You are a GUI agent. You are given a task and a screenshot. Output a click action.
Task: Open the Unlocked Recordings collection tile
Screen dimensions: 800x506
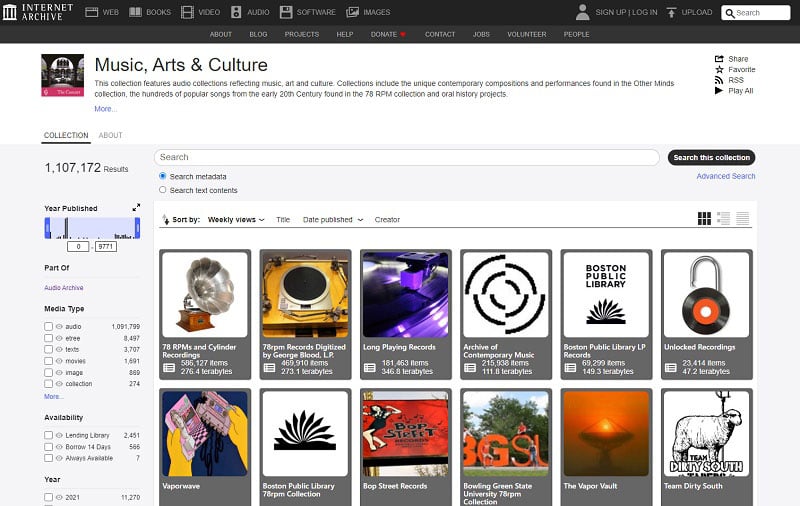(707, 314)
